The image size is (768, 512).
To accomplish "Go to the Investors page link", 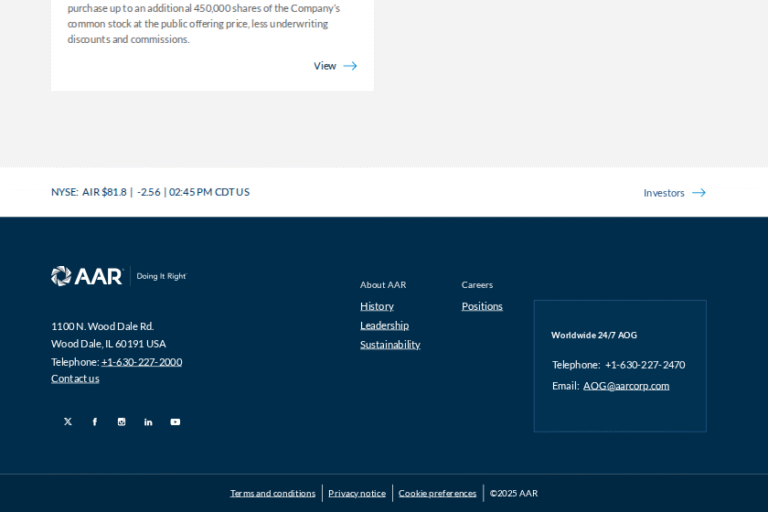I will click(664, 193).
